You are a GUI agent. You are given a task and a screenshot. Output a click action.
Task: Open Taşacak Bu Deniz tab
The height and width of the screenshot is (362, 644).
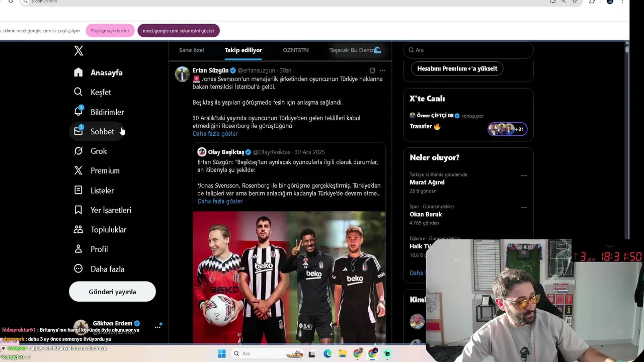pyautogui.click(x=355, y=50)
